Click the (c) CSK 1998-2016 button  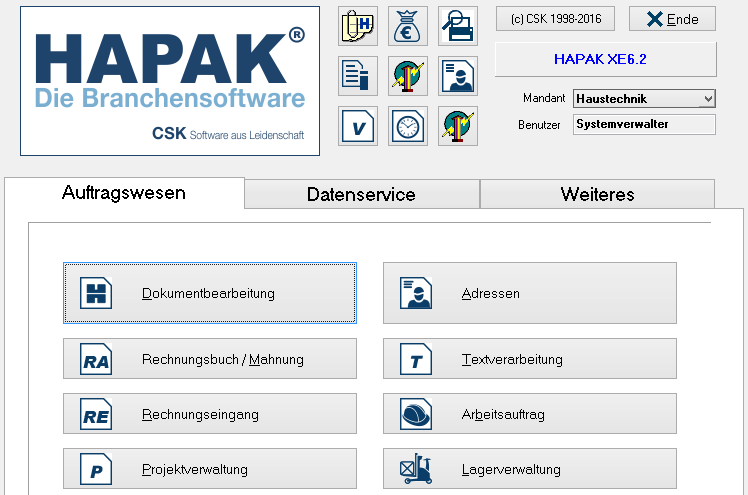pos(555,19)
